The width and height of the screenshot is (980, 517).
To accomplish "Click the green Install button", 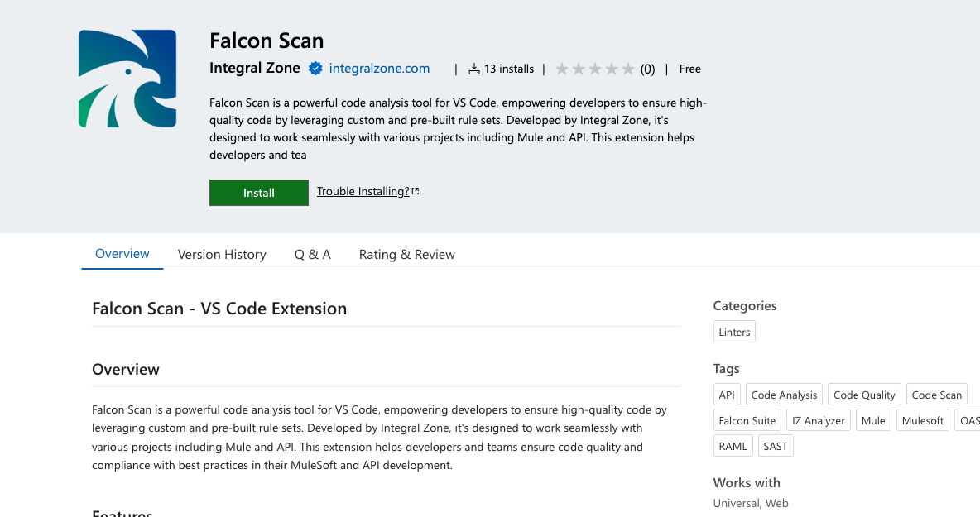I will click(259, 193).
